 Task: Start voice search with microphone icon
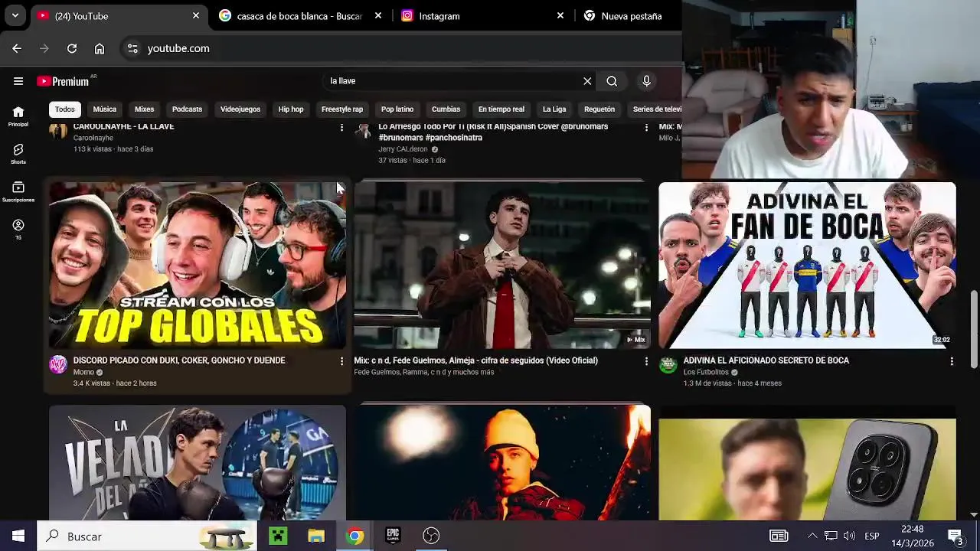[646, 81]
